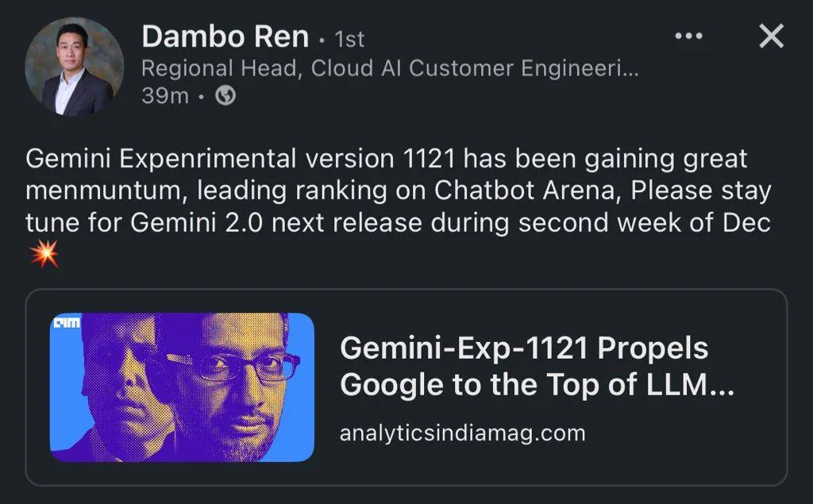
Task: Click the words Chatbot Arena in the post
Action: coord(525,190)
